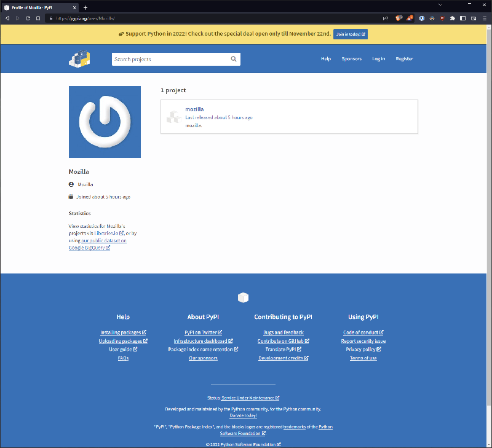Open PyPI on Twitter link
The height and width of the screenshot is (448, 492).
[x=203, y=332]
